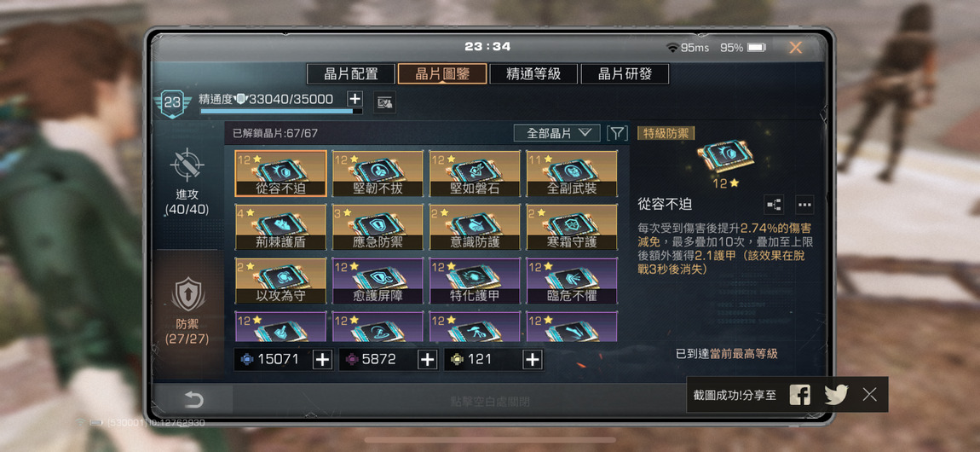Open the more options ellipsis icon
The width and height of the screenshot is (980, 452).
804,205
